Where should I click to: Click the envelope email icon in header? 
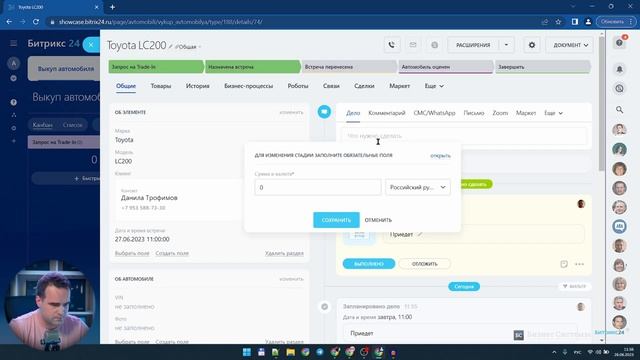413,45
